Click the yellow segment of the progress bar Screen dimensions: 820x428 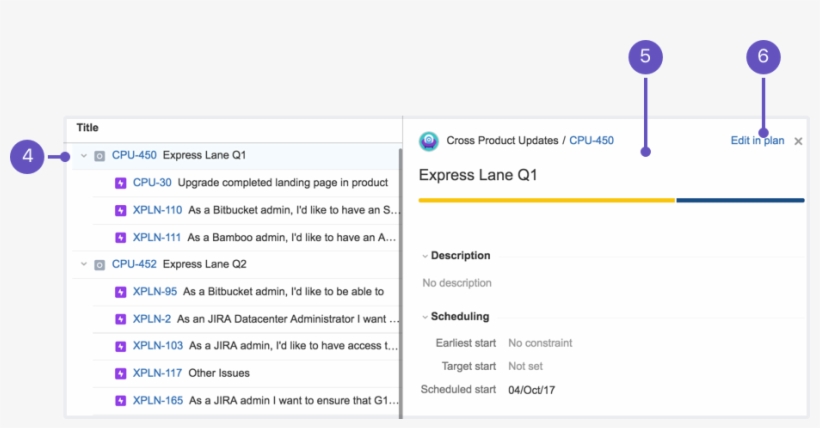point(546,200)
